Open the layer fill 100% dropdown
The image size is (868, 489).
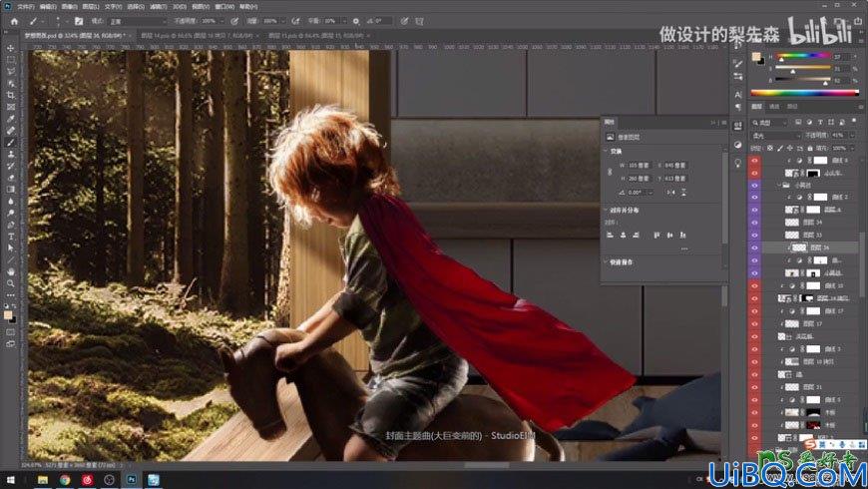pos(851,148)
